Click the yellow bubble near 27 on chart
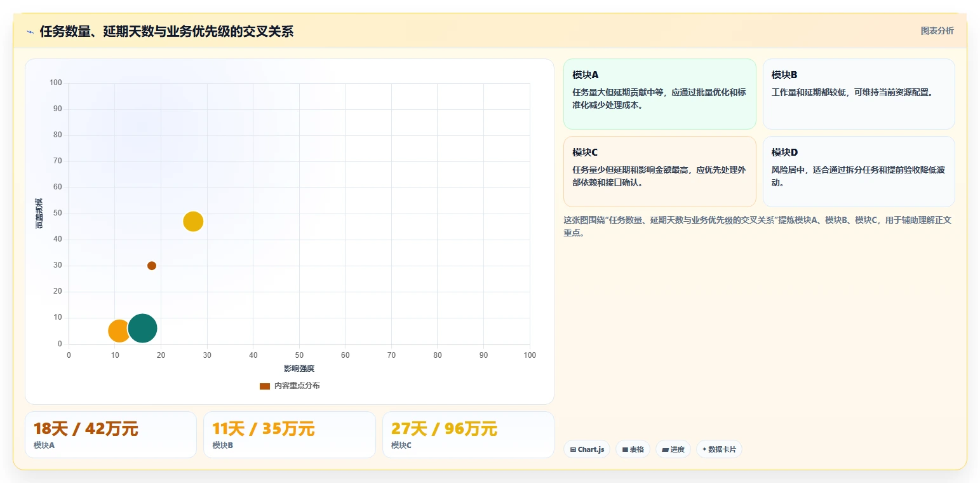 [193, 221]
